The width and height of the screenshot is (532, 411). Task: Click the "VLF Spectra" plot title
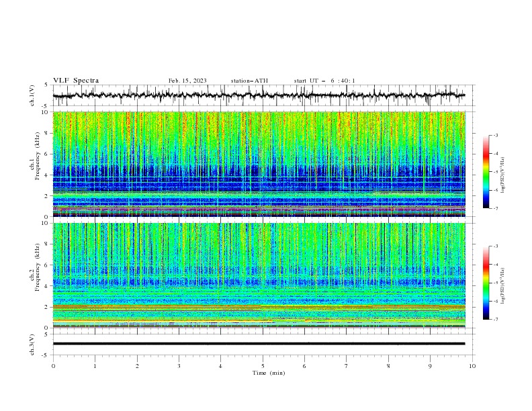(76, 81)
